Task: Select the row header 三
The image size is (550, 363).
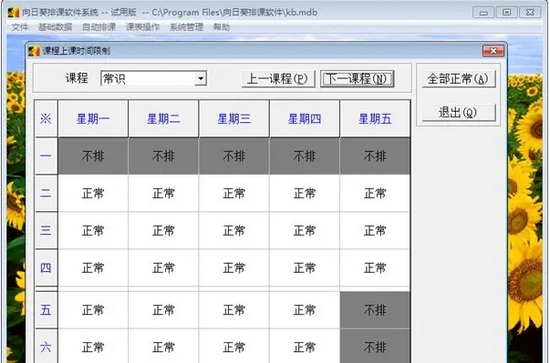Action: tap(46, 230)
